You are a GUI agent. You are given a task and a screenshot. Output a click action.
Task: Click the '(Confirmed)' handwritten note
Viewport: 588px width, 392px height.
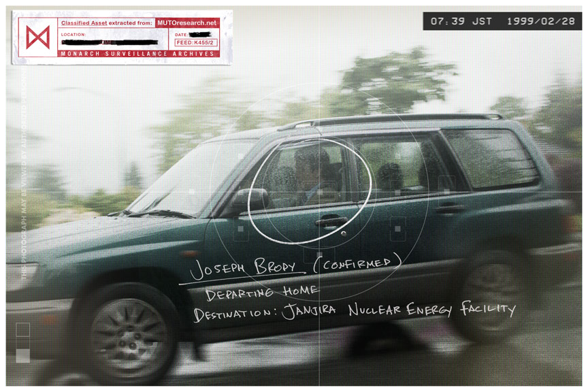pyautogui.click(x=357, y=264)
